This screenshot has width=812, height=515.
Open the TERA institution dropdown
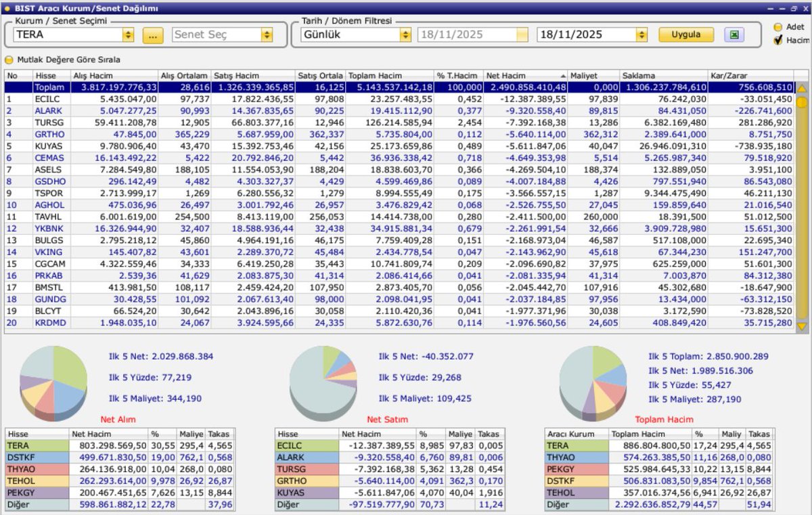click(129, 35)
